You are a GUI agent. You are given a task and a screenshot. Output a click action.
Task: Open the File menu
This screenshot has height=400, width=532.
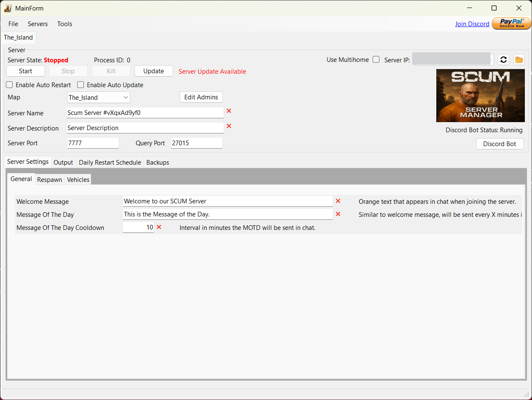(13, 24)
